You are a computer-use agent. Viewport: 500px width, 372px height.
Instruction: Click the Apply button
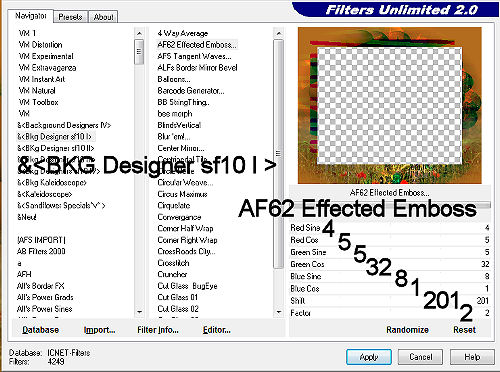click(x=369, y=357)
